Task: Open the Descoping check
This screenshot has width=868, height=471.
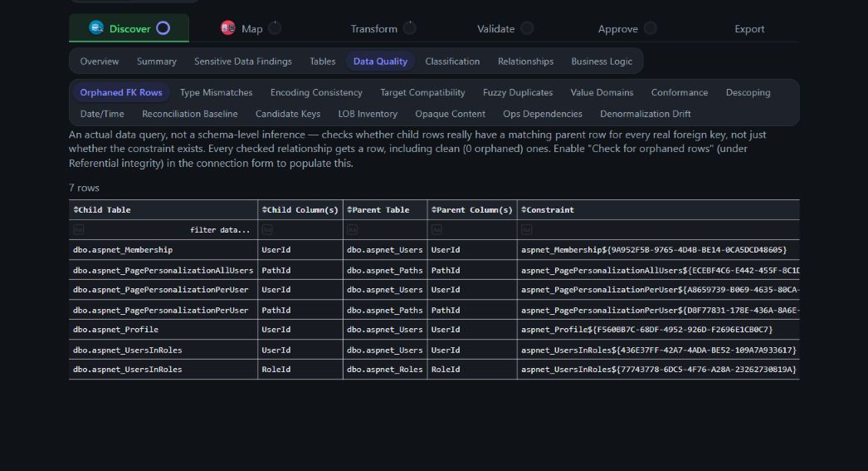Action: (x=748, y=92)
